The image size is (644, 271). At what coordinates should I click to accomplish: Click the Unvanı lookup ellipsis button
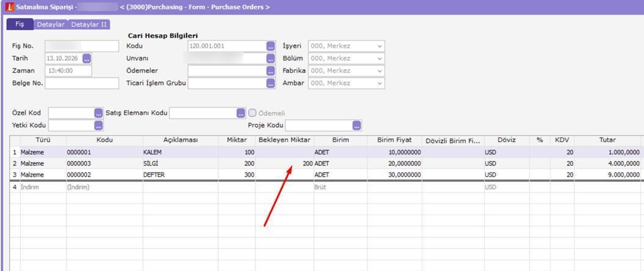[270, 58]
